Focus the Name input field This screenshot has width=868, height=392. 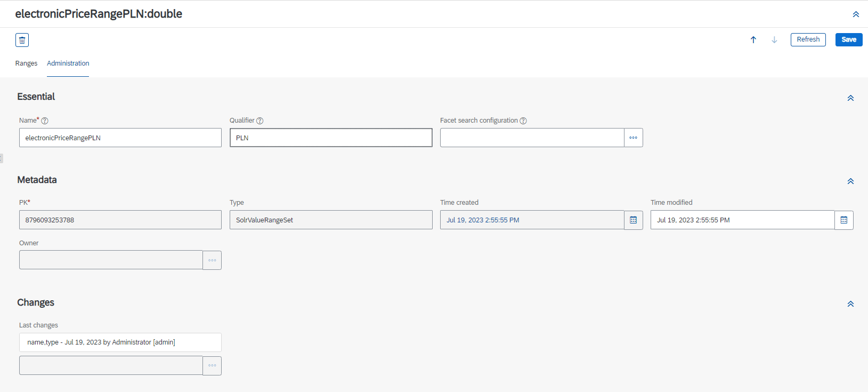tap(120, 138)
